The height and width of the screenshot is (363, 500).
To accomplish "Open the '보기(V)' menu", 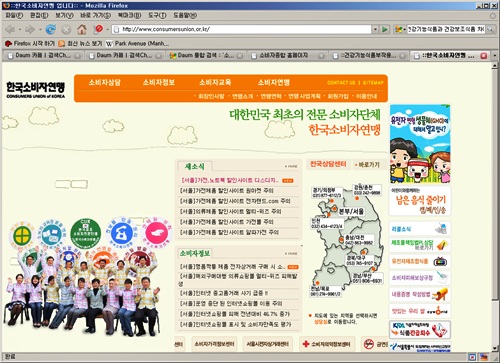I will click(64, 15).
